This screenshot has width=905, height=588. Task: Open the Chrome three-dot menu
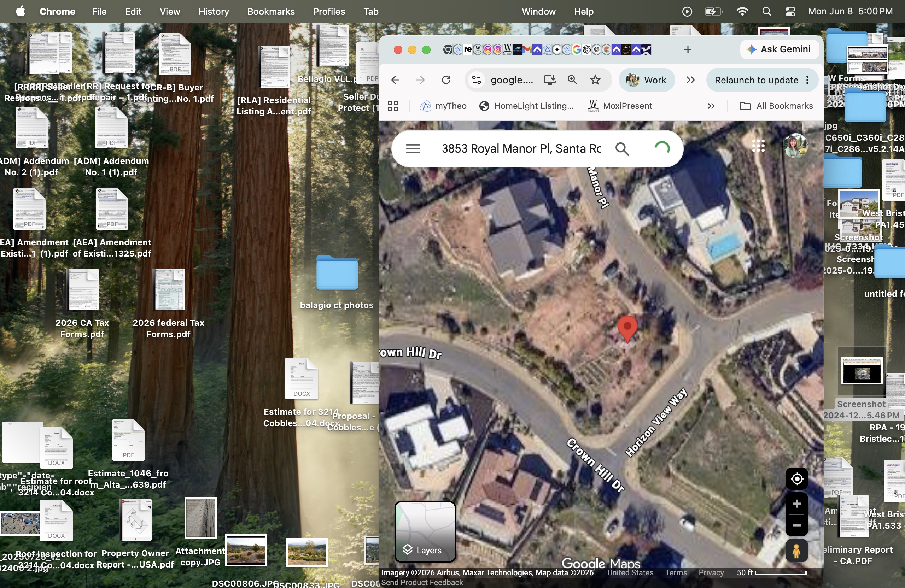[x=807, y=80]
